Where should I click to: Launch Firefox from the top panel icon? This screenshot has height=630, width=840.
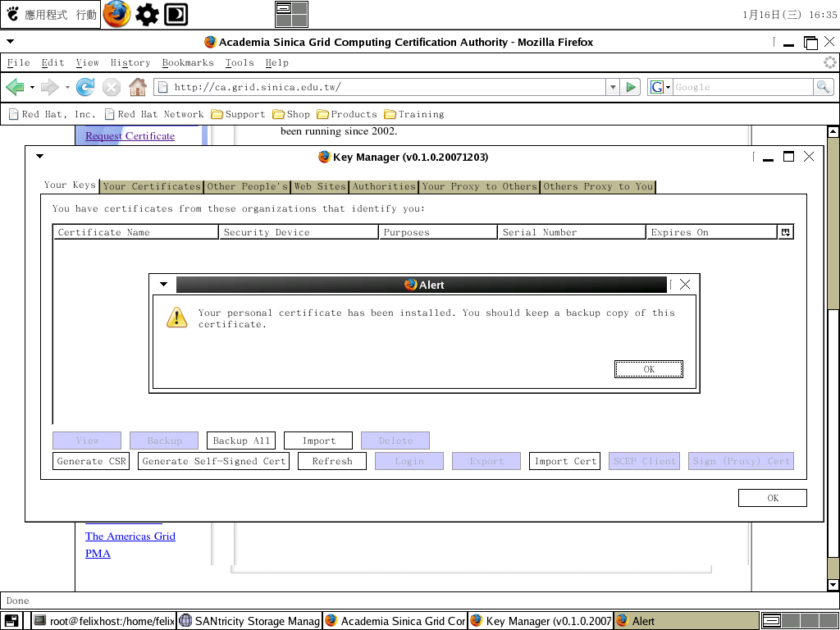click(x=116, y=14)
